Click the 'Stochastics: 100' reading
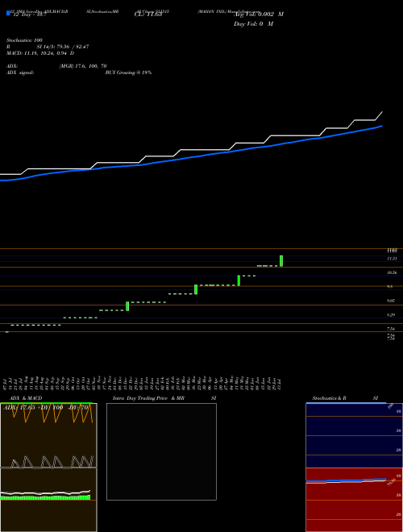This screenshot has height=532, width=403. pos(24,40)
